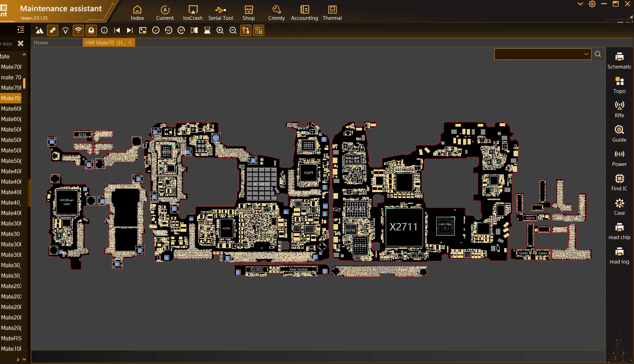Open the Power panel

[x=619, y=158]
